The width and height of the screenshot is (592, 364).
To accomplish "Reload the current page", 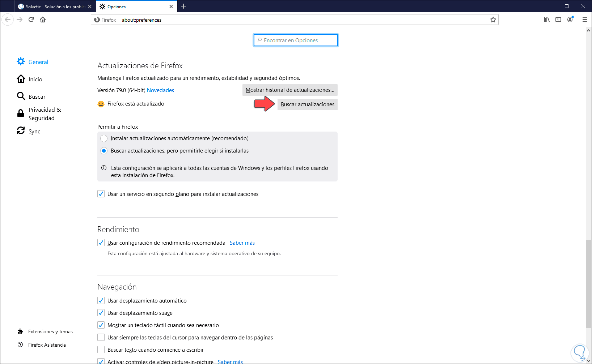I will [x=31, y=20].
